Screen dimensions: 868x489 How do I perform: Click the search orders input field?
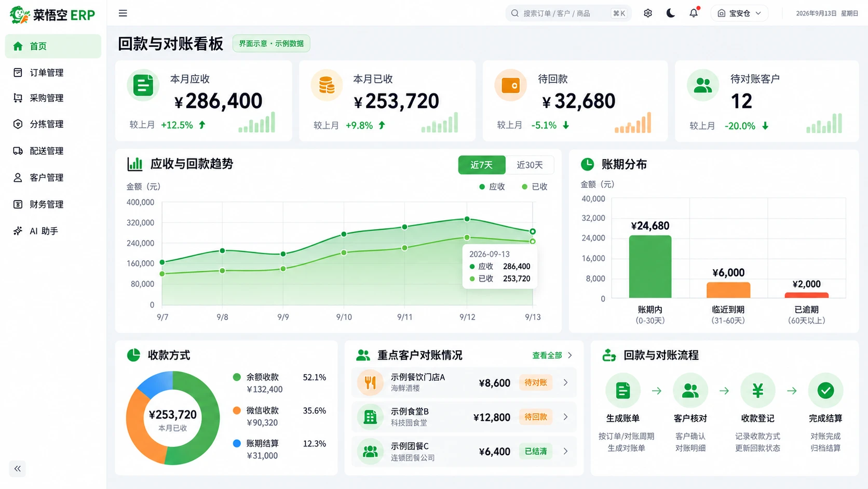click(x=568, y=14)
